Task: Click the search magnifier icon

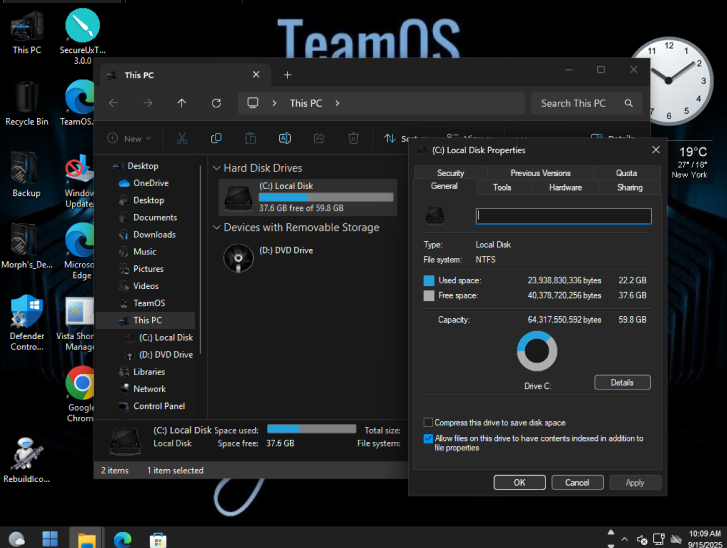Action: [629, 103]
